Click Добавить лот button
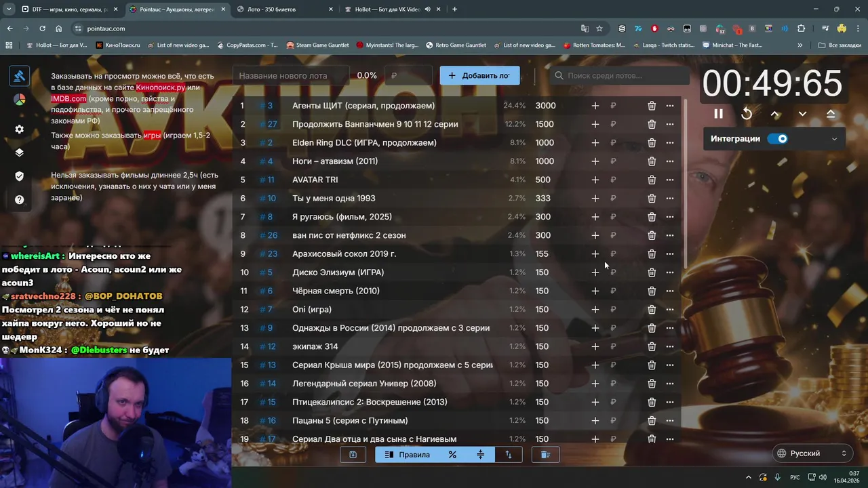The width and height of the screenshot is (868, 488). coord(479,76)
